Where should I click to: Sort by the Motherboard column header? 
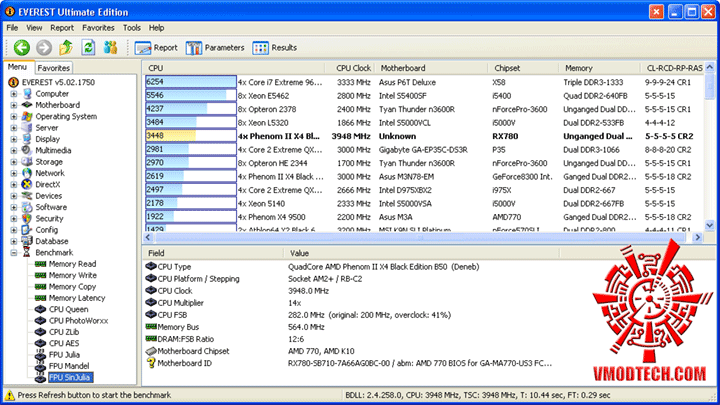pyautogui.click(x=431, y=68)
